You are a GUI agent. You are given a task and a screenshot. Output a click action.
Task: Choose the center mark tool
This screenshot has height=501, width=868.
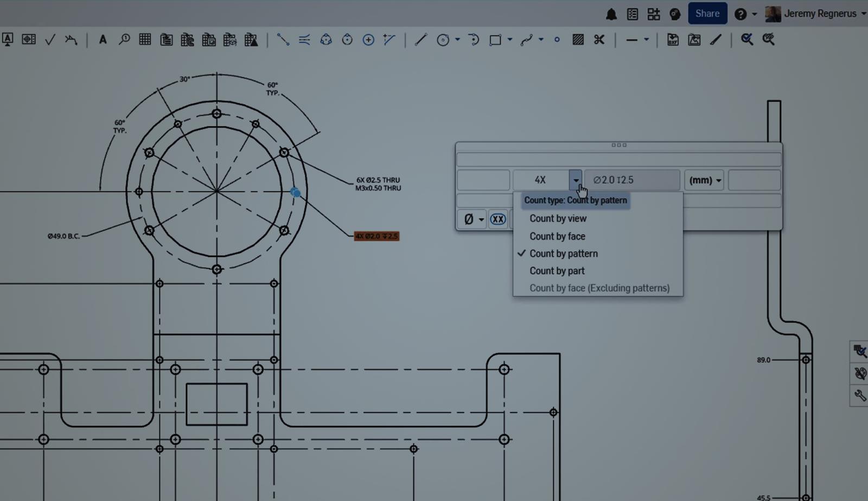pos(368,39)
